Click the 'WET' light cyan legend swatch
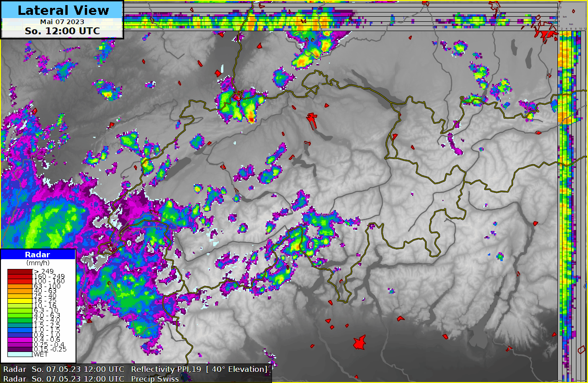The image size is (588, 383). click(20, 354)
